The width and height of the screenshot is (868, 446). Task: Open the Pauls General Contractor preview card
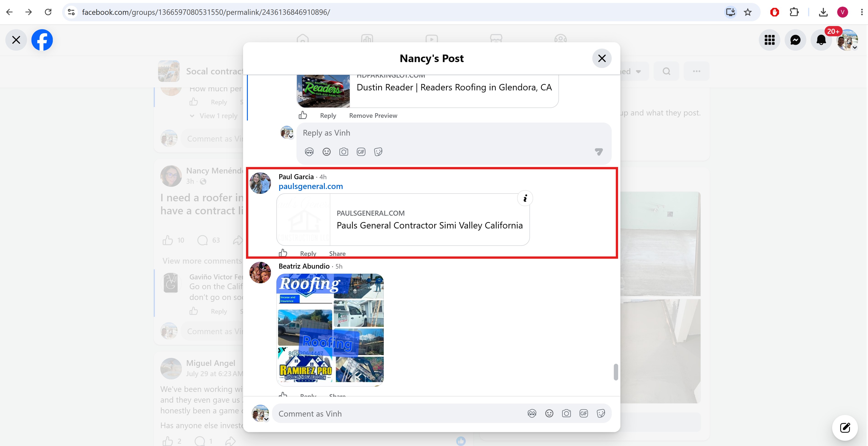point(403,220)
